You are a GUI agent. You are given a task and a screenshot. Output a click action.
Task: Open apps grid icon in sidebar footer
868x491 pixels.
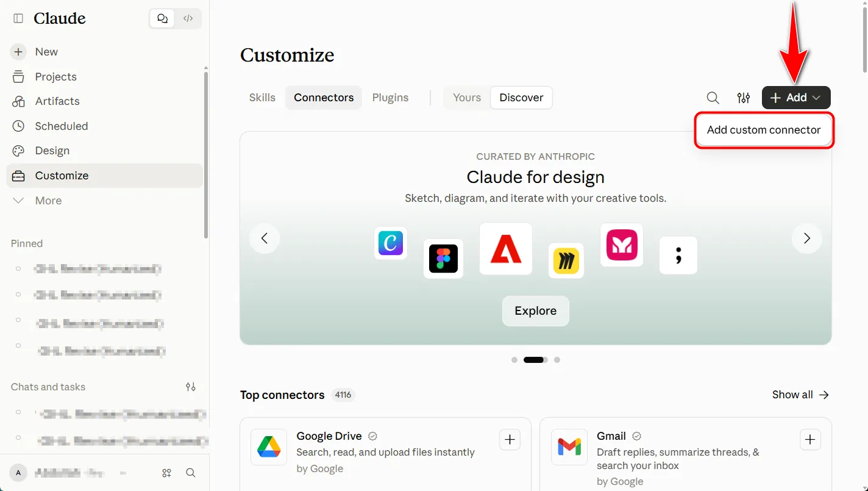tap(166, 473)
